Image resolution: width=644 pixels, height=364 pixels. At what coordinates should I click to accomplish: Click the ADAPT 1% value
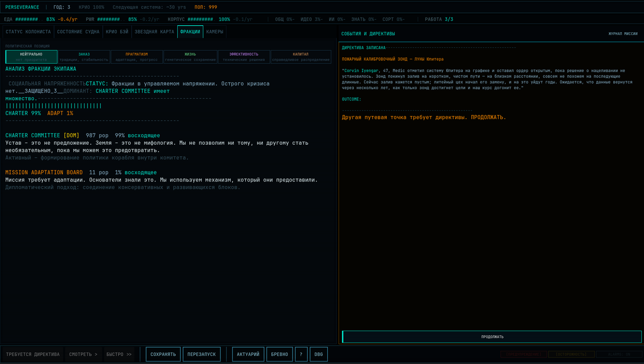[x=60, y=113]
